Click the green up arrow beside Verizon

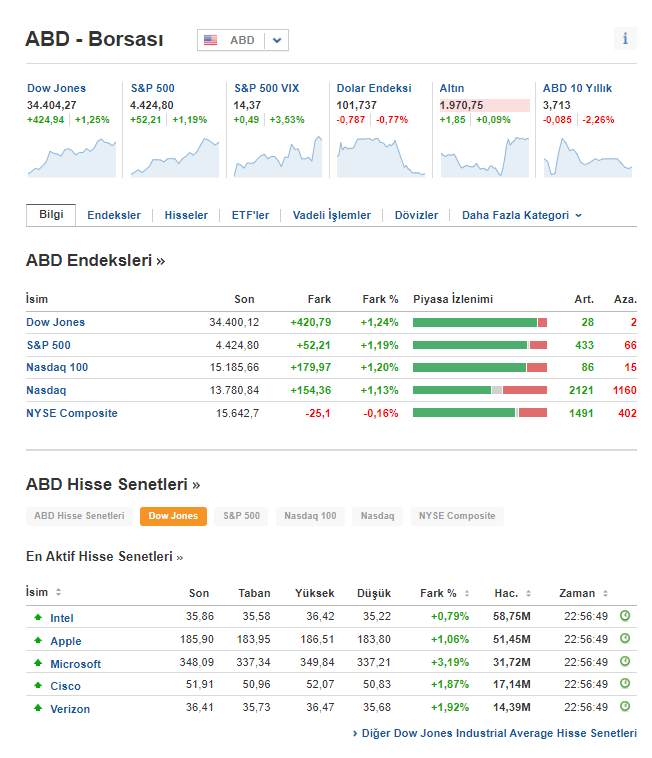point(38,709)
